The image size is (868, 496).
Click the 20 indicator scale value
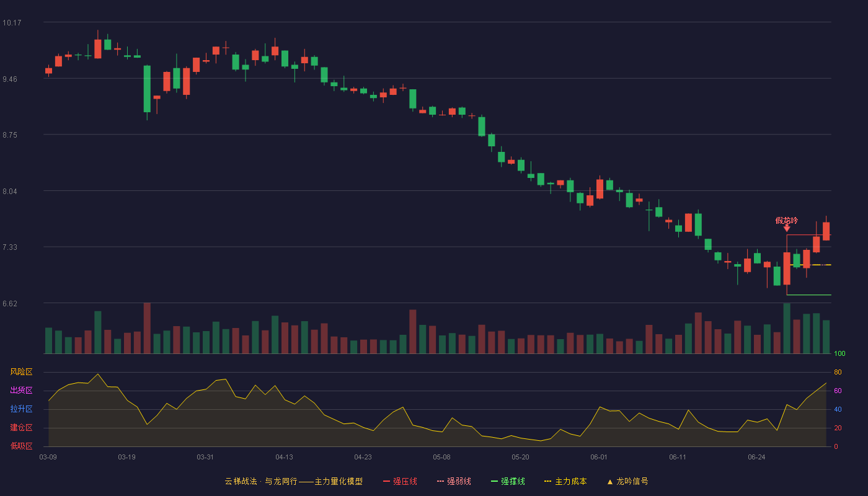[x=838, y=428]
